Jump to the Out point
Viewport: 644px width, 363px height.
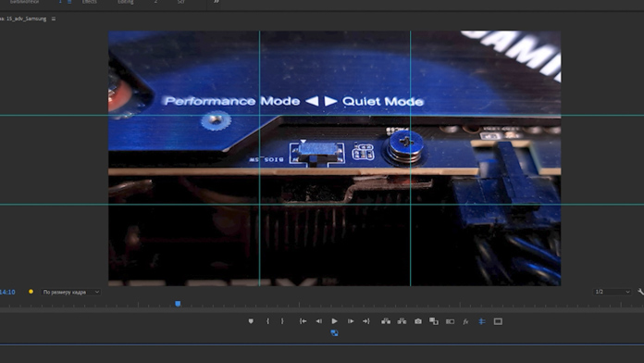coord(365,321)
